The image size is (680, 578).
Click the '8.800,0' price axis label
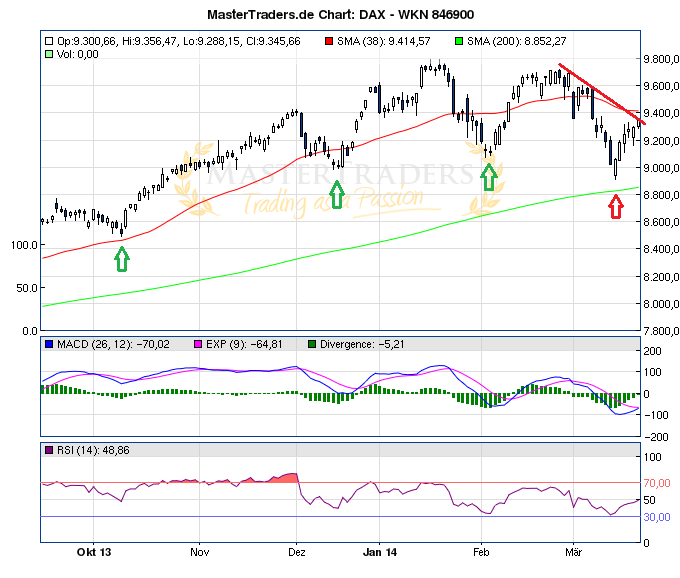[661, 195]
